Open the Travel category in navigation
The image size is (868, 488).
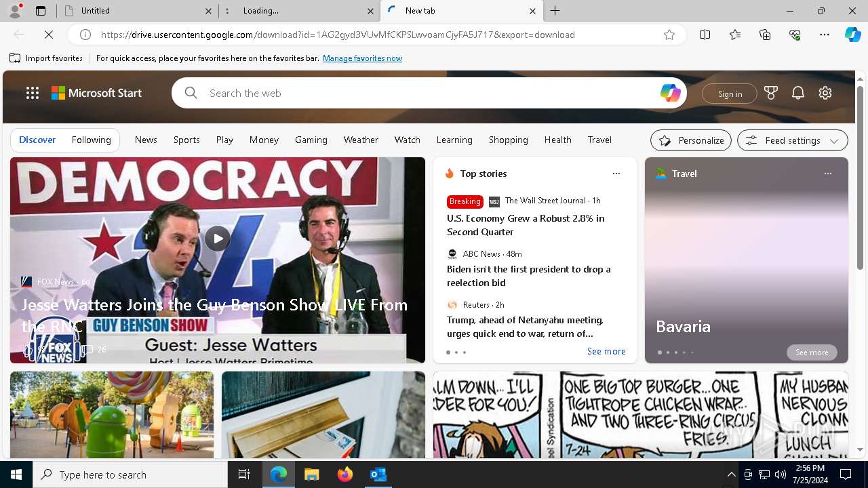599,140
